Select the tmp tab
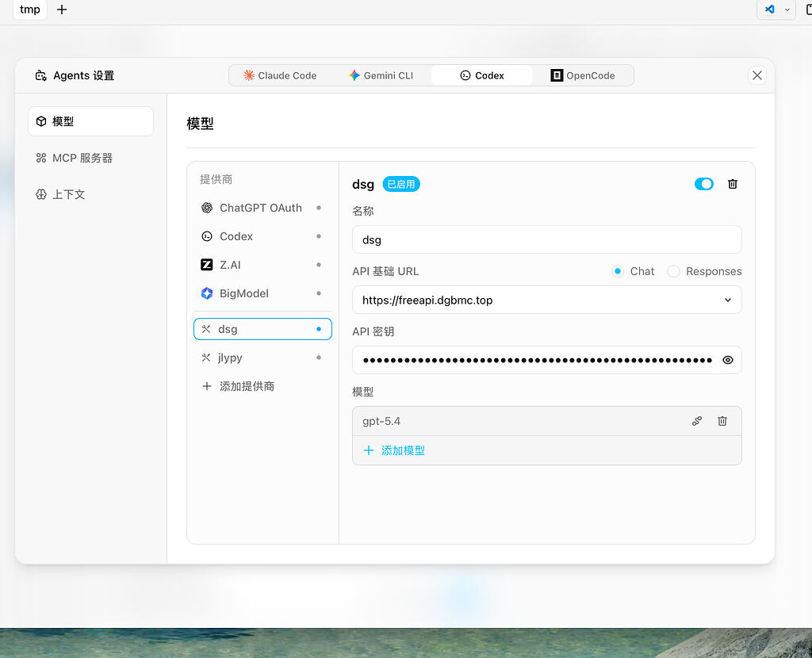 tap(30, 10)
